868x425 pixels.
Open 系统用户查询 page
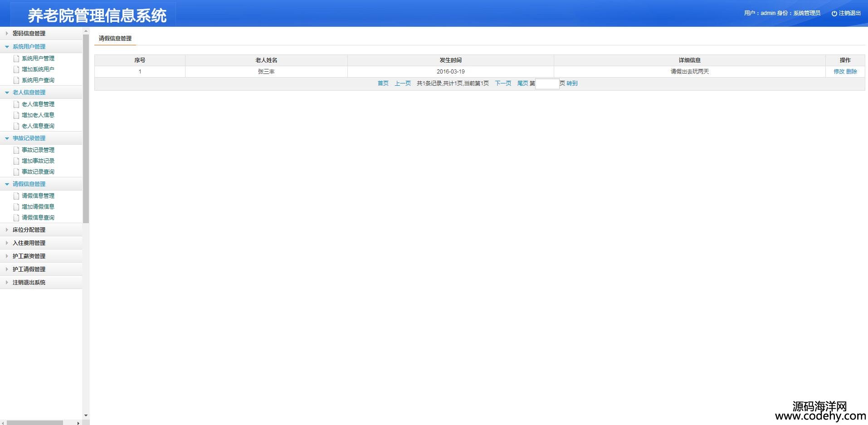[38, 80]
